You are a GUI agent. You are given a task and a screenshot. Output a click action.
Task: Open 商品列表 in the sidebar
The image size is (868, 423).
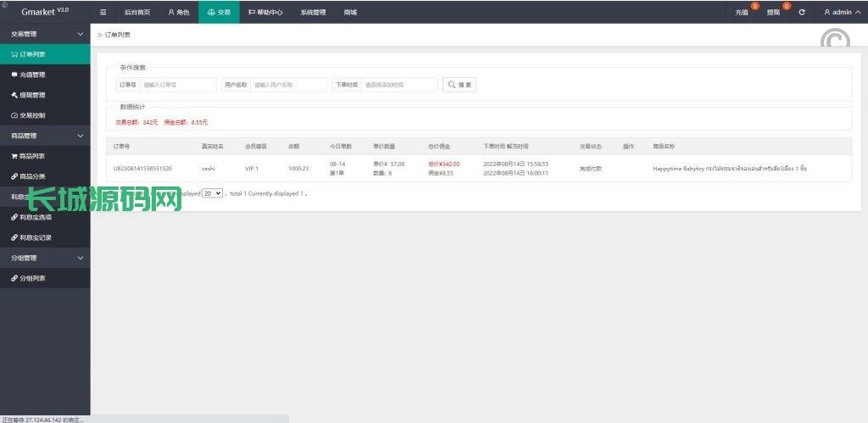(32, 156)
